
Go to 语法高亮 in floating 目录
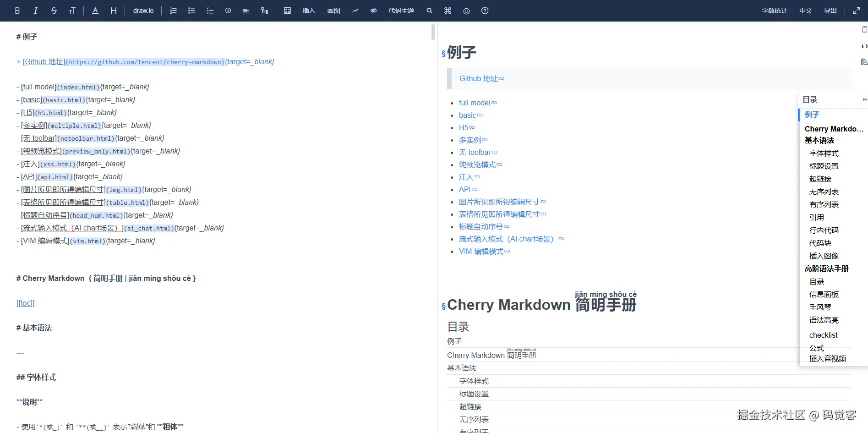(x=824, y=320)
